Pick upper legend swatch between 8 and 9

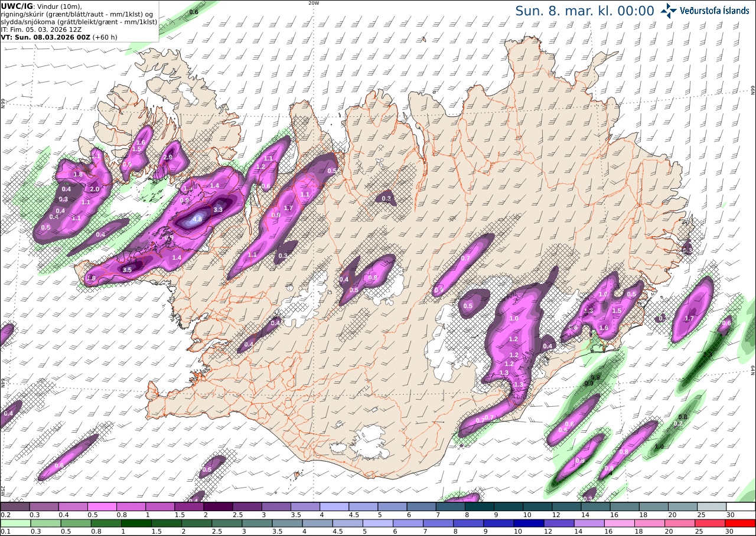click(480, 506)
